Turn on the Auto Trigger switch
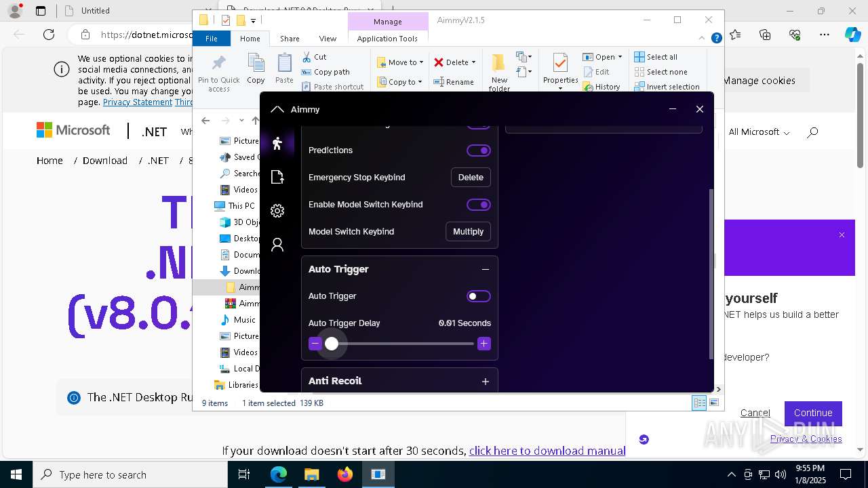This screenshot has height=488, width=868. (x=478, y=296)
